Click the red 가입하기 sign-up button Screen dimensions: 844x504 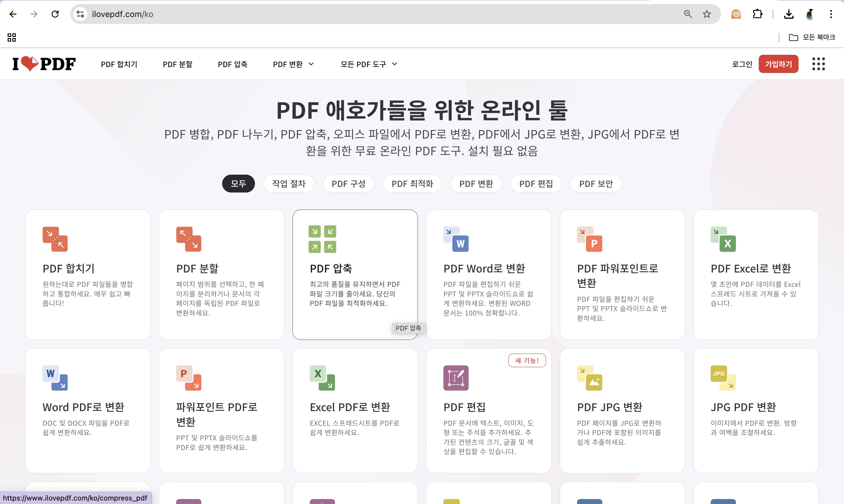(778, 64)
